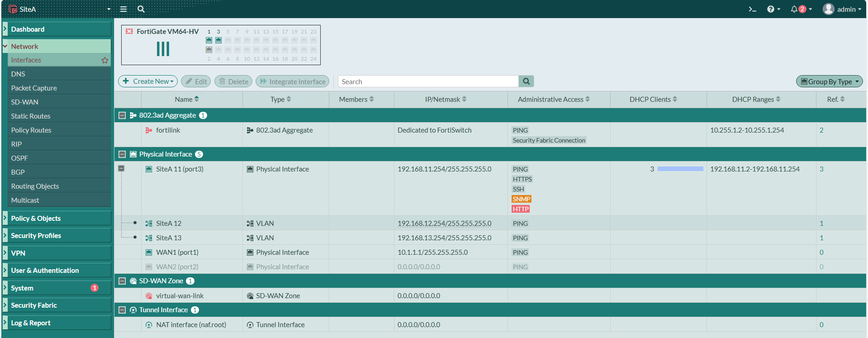Run the interface search magnifier button

pyautogui.click(x=526, y=81)
